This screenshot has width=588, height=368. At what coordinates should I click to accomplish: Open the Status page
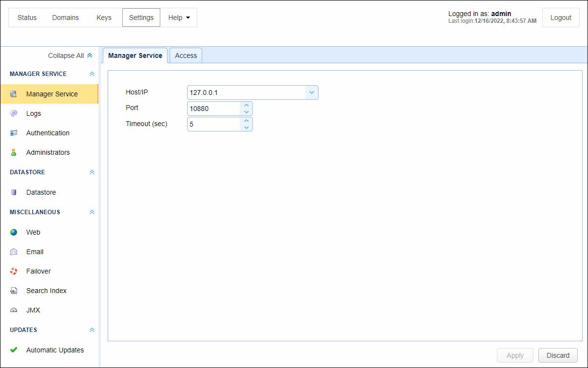(x=27, y=18)
